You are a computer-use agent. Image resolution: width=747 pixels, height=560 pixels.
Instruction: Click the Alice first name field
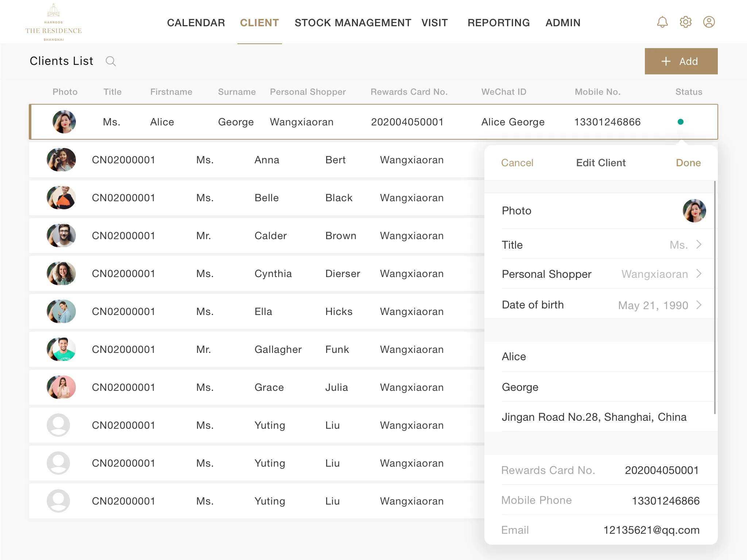602,357
